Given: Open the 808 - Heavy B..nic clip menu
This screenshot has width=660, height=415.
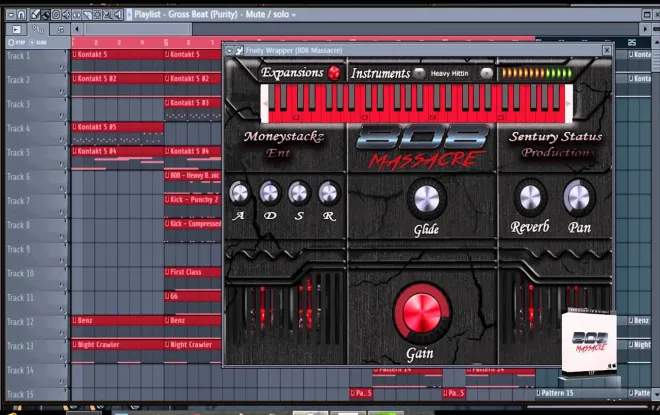Looking at the screenshot, I should [168, 175].
